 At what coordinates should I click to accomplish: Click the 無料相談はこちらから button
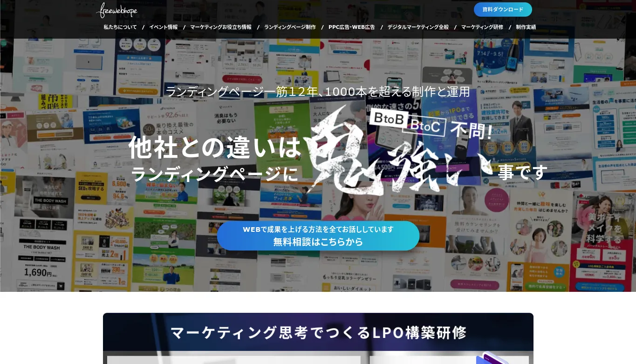coord(318,236)
